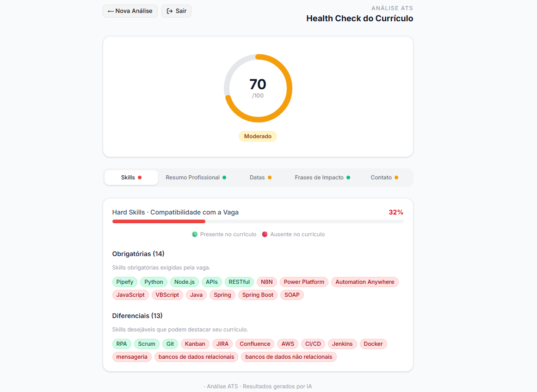537x392 pixels.
Task: Select the Power Platform skill tag
Action: 304,282
